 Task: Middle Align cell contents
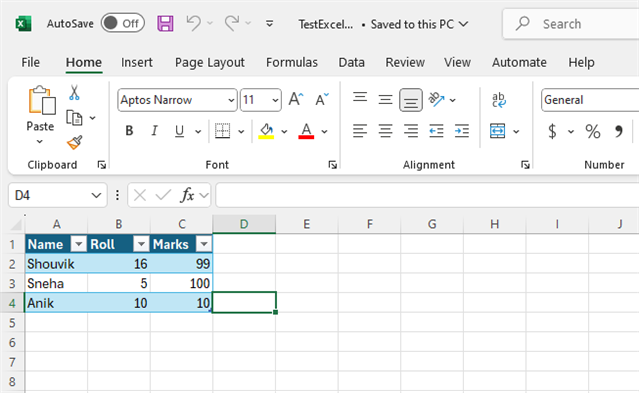(385, 99)
